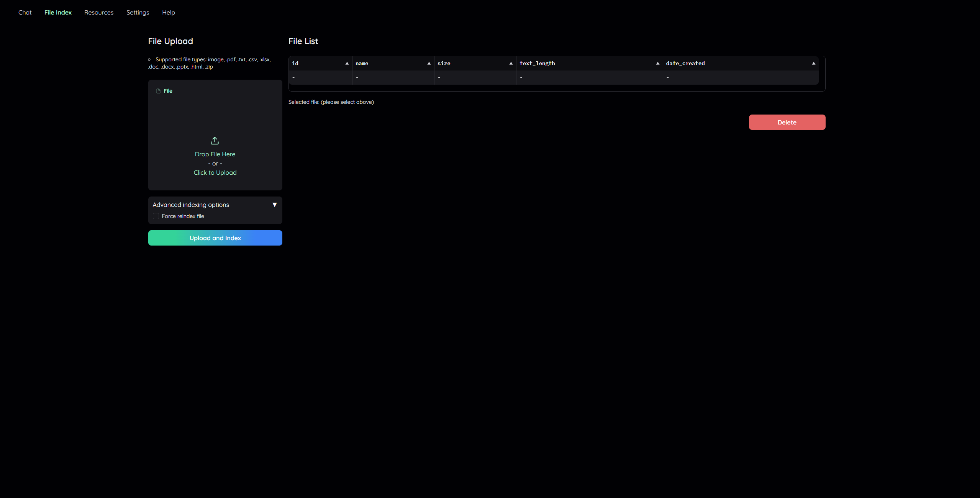980x498 pixels.
Task: Enable Force reindex file checkbox
Action: (156, 216)
